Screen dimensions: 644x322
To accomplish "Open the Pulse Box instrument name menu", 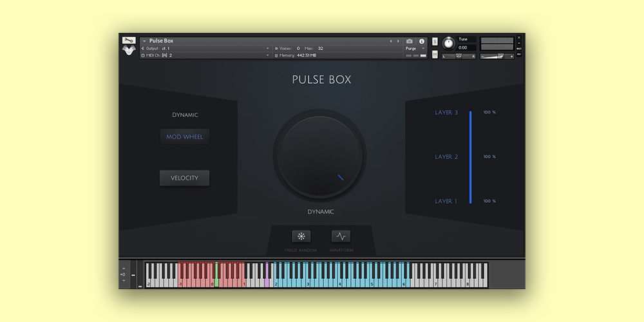I will 161,41.
